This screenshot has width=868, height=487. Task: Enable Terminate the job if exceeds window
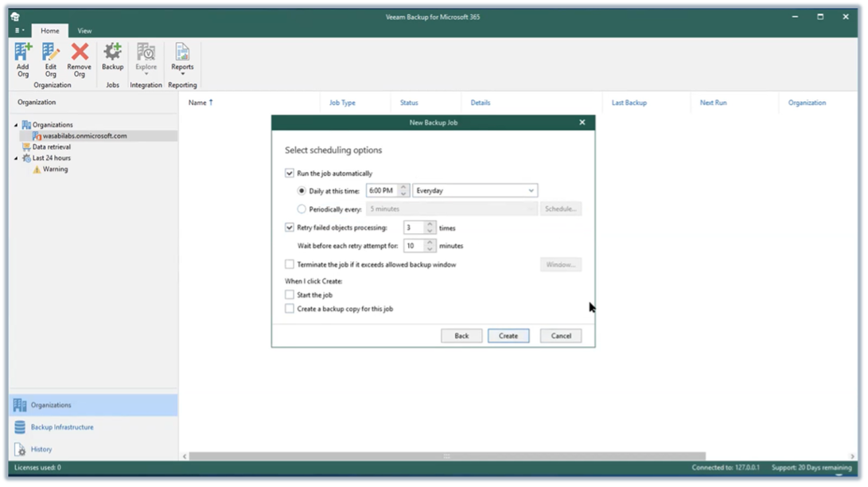(290, 264)
